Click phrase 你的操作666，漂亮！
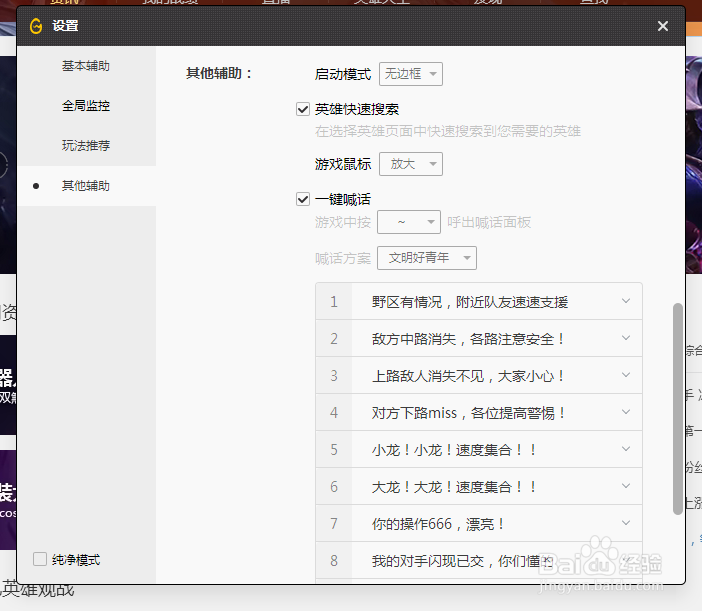This screenshot has height=611, width=702. click(438, 524)
